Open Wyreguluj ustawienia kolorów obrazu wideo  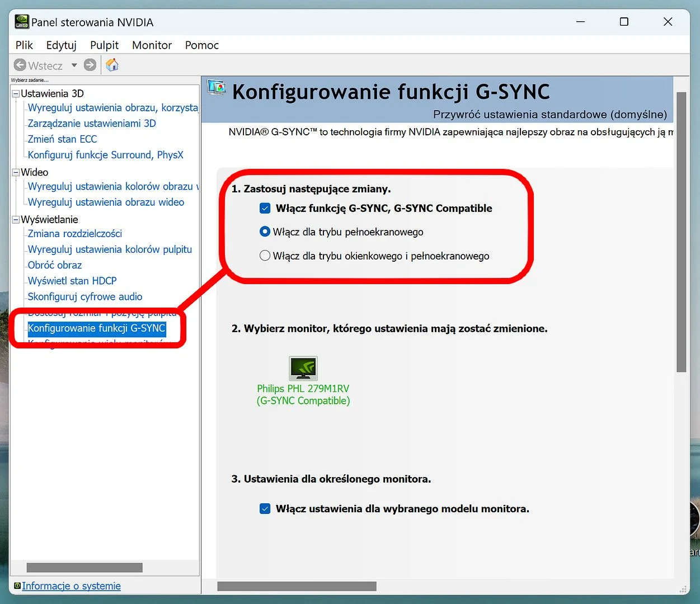pyautogui.click(x=113, y=186)
